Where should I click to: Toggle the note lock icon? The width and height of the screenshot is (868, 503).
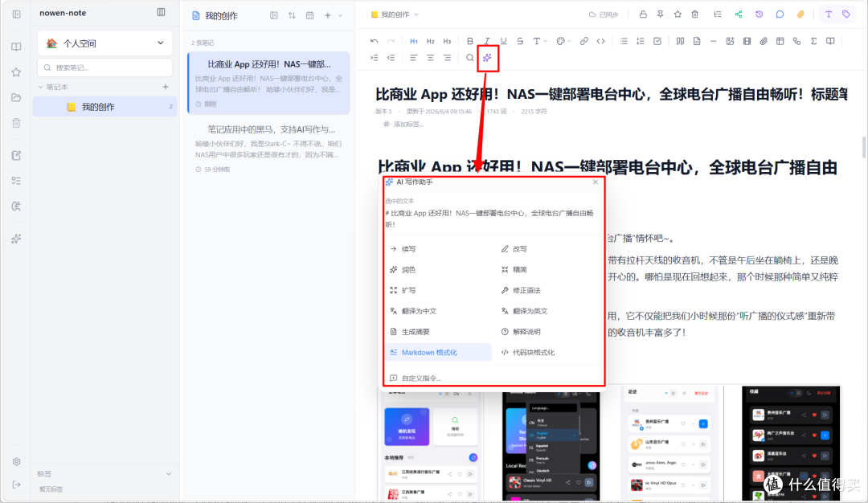click(643, 14)
